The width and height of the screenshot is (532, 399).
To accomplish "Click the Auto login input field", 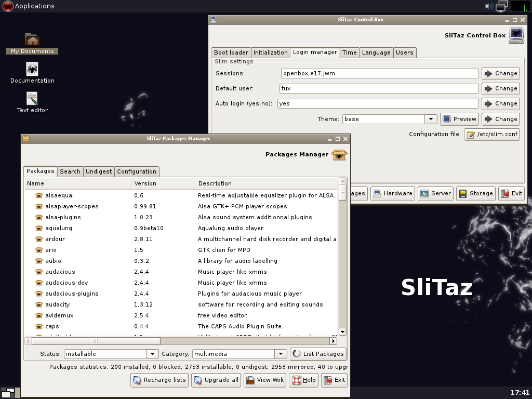I will click(x=378, y=103).
